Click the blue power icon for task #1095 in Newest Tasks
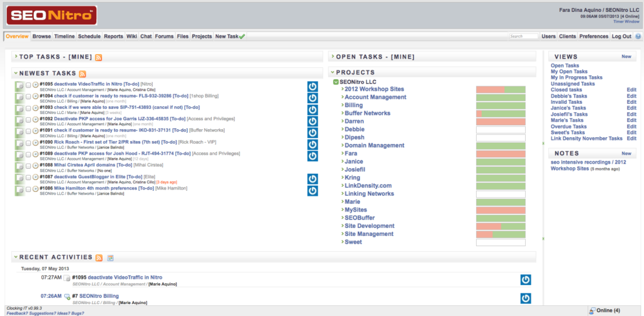644x316 pixels. pos(313,86)
